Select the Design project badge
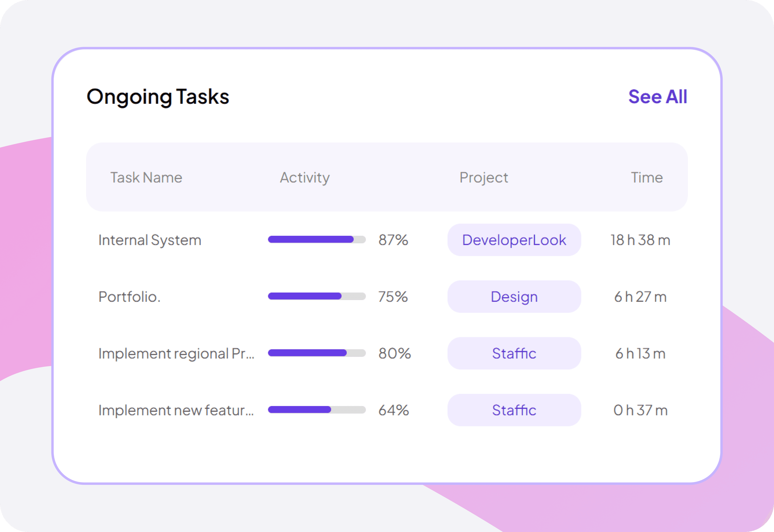Screen dimensions: 774x532 click(514, 296)
